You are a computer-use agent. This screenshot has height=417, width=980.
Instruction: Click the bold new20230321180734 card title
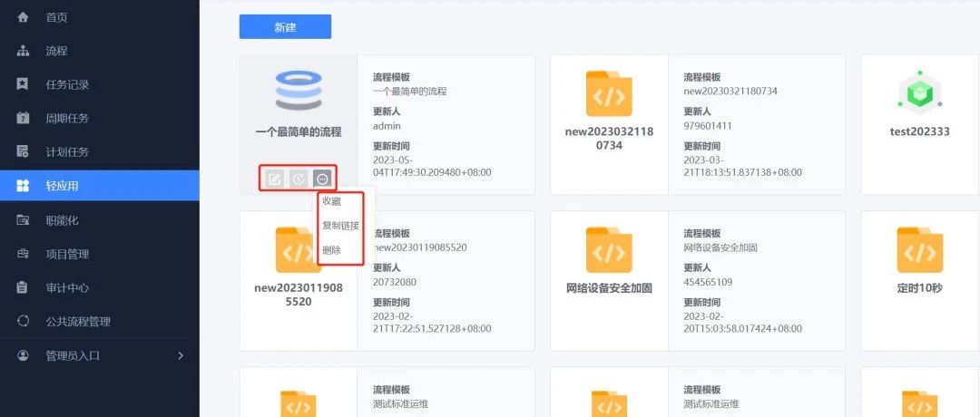(x=610, y=139)
